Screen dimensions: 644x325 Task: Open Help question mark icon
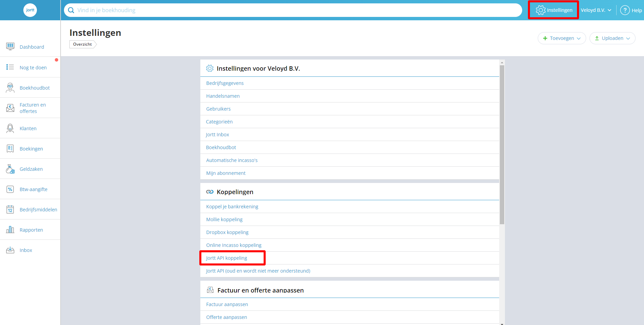point(625,10)
